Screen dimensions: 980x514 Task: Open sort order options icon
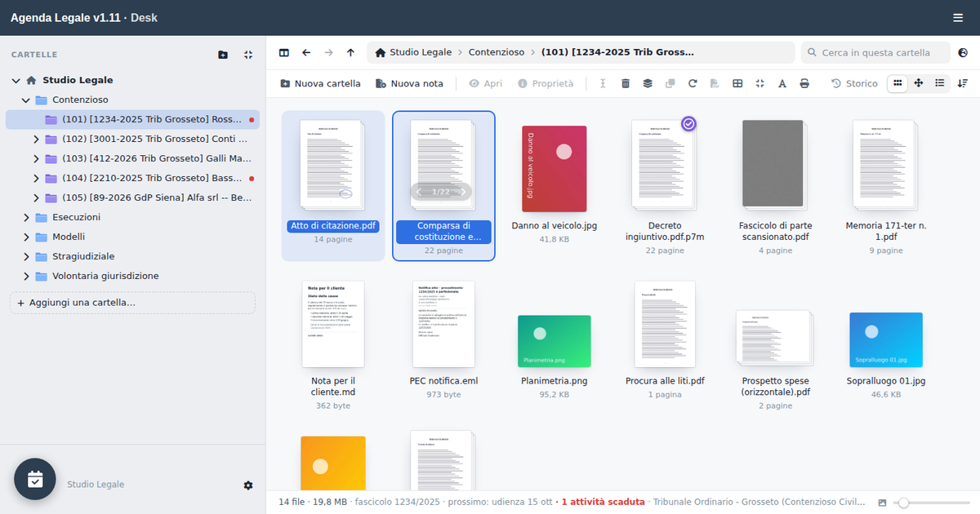click(963, 83)
